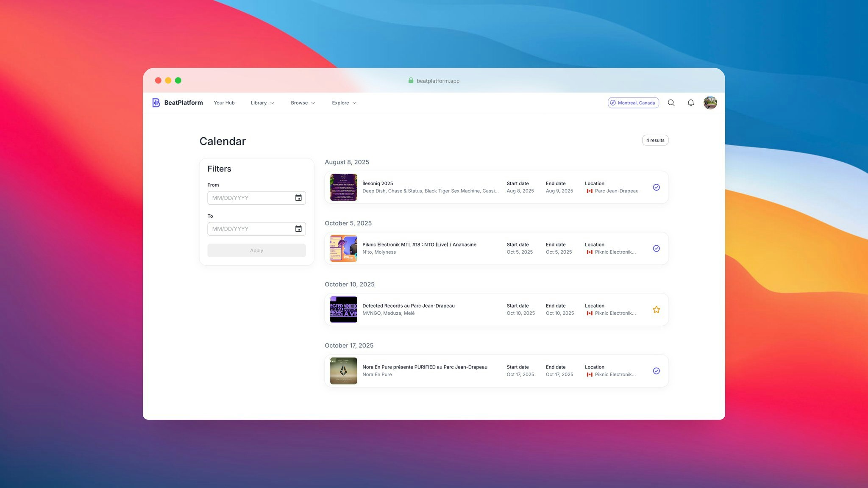Click the Parc Jean-Drapeau location text
This screenshot has width=868, height=488.
pyautogui.click(x=617, y=191)
